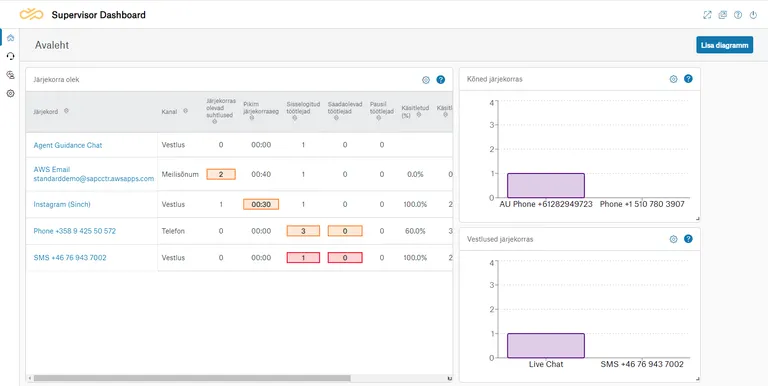Viewport: 768px width, 386px height.
Task: Click Meilisõnum channel cell in AWS Email row
Action: point(180,174)
